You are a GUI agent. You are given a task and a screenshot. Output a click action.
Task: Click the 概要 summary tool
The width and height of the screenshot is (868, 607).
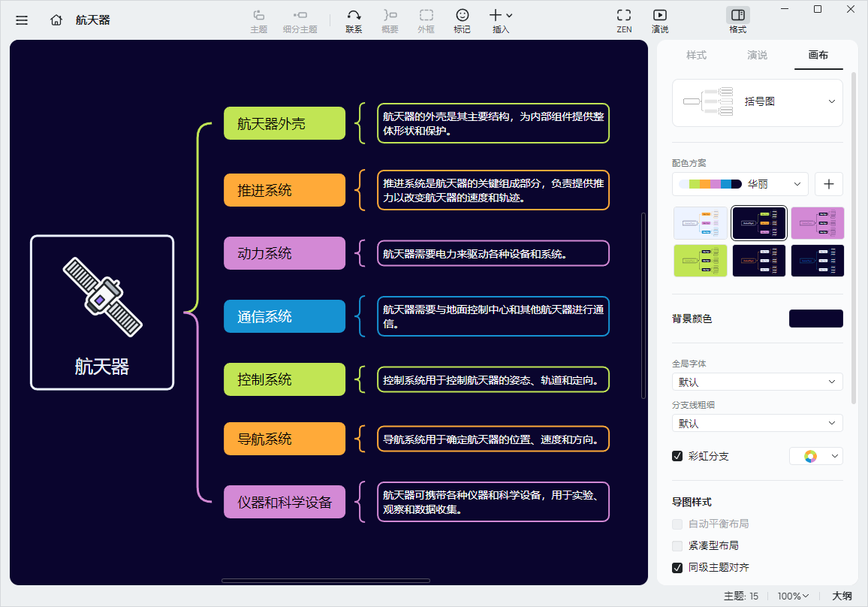coord(390,20)
